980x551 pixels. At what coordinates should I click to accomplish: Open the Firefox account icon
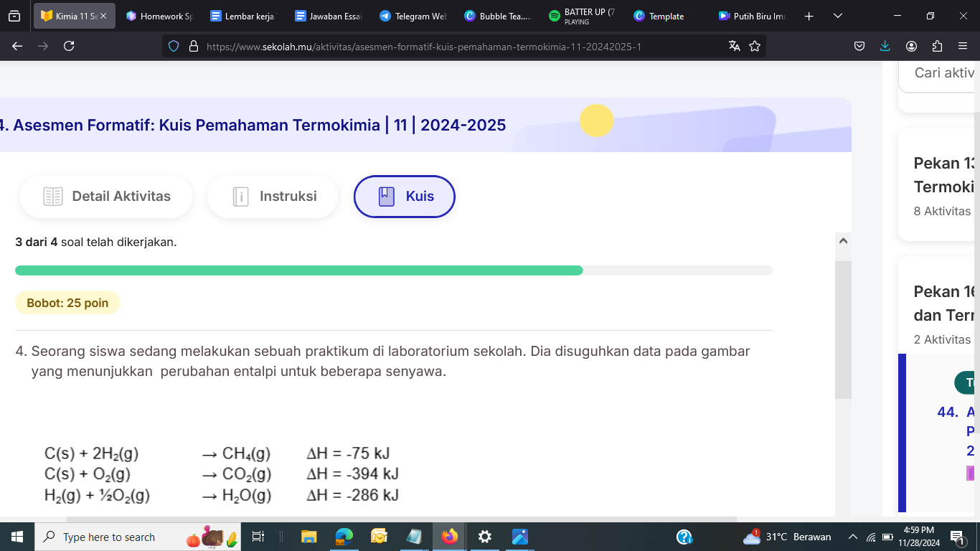(911, 46)
